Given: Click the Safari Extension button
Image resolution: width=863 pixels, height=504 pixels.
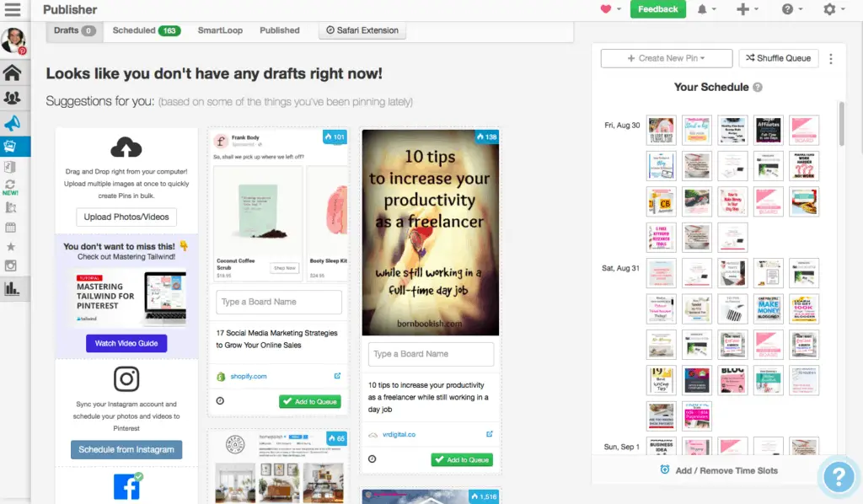Looking at the screenshot, I should pyautogui.click(x=362, y=30).
